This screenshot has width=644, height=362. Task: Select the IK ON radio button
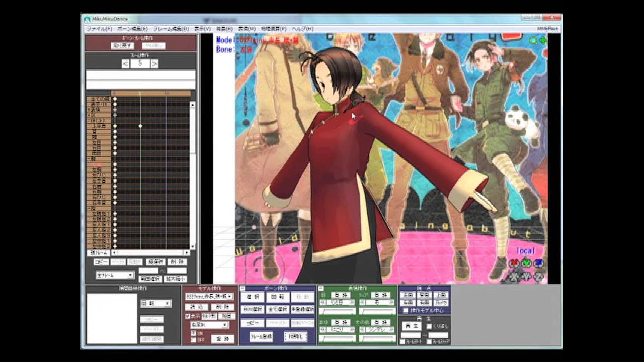click(x=193, y=333)
